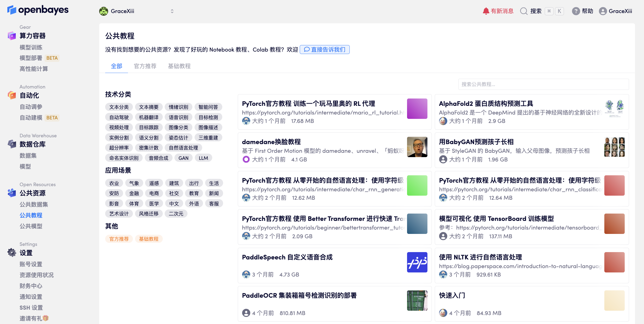Switch to the 官方推荐 tab
Viewport: 644px width, 324px height.
145,66
